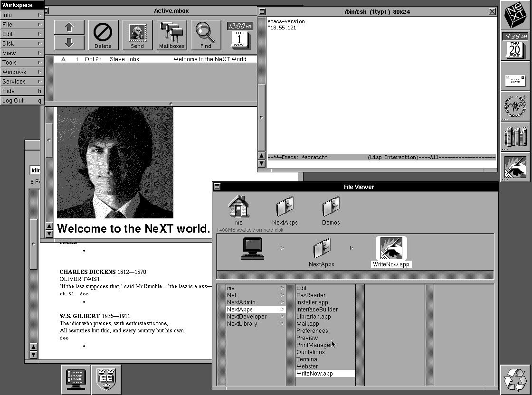This screenshot has width=532, height=395.
Task: Open the Tools menu
Action: click(22, 62)
